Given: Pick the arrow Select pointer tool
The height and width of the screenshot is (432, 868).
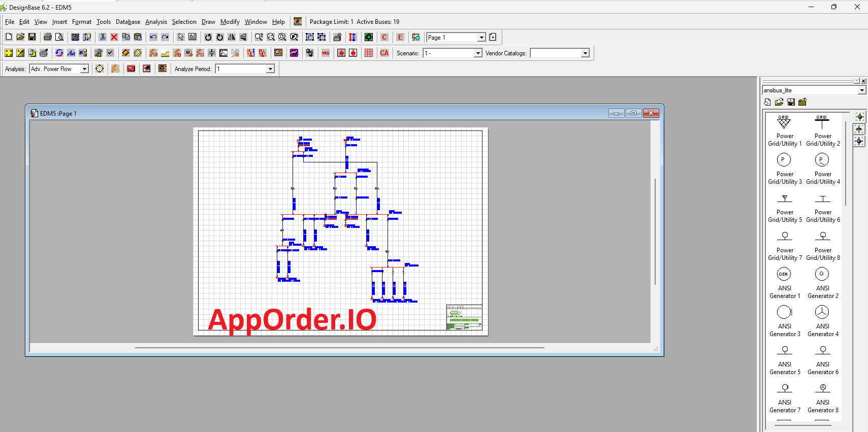Looking at the screenshot, I should [181, 37].
